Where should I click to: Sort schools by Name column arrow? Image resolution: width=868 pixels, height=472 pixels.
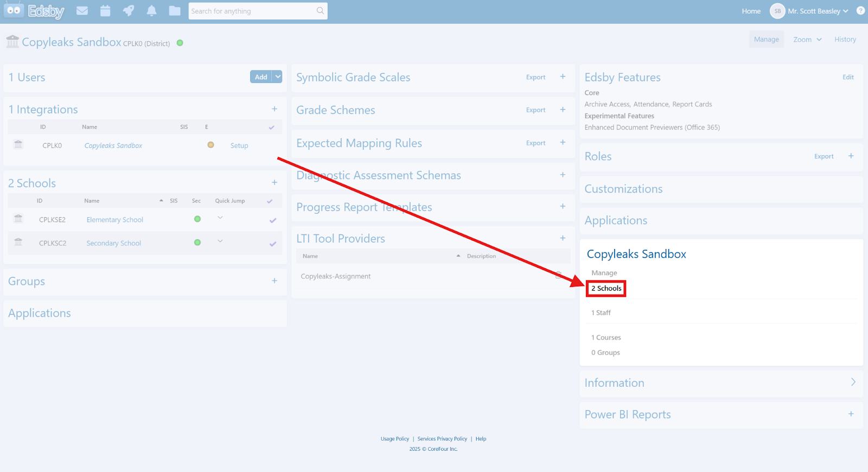(161, 201)
